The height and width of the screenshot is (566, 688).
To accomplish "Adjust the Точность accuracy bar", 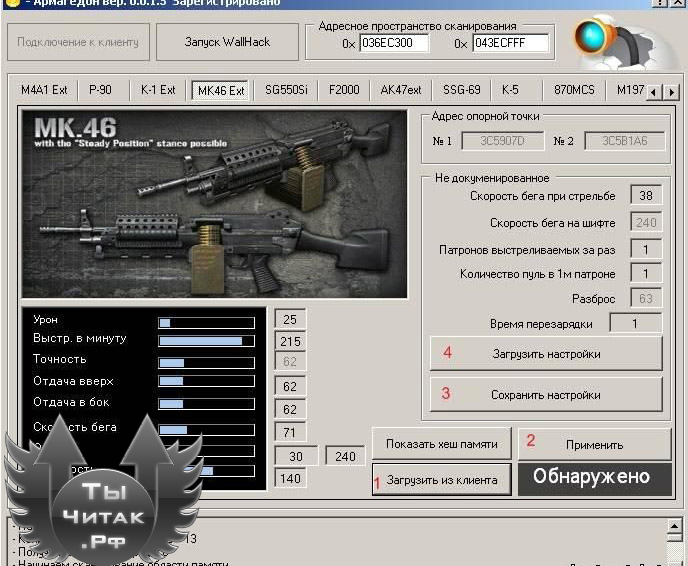I will (206, 362).
